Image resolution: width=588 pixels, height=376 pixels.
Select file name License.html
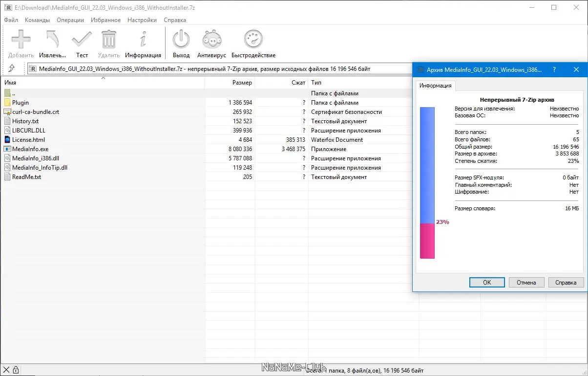click(28, 140)
